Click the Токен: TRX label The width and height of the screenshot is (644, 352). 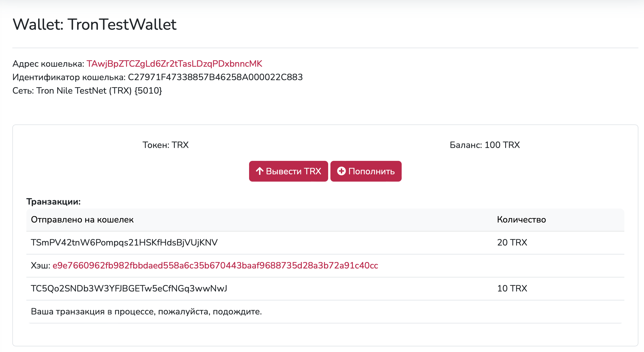coord(165,145)
